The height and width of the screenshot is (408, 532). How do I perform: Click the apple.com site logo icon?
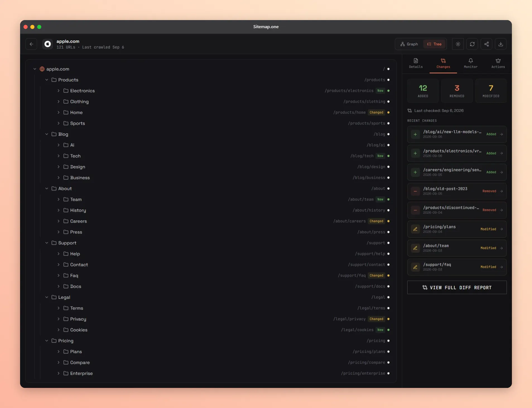click(x=48, y=44)
